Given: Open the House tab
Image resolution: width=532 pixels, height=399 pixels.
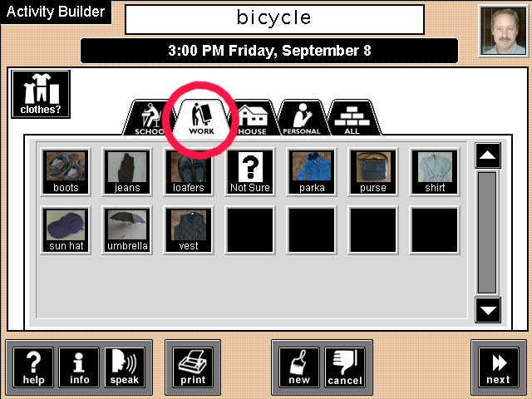Looking at the screenshot, I should click(253, 118).
